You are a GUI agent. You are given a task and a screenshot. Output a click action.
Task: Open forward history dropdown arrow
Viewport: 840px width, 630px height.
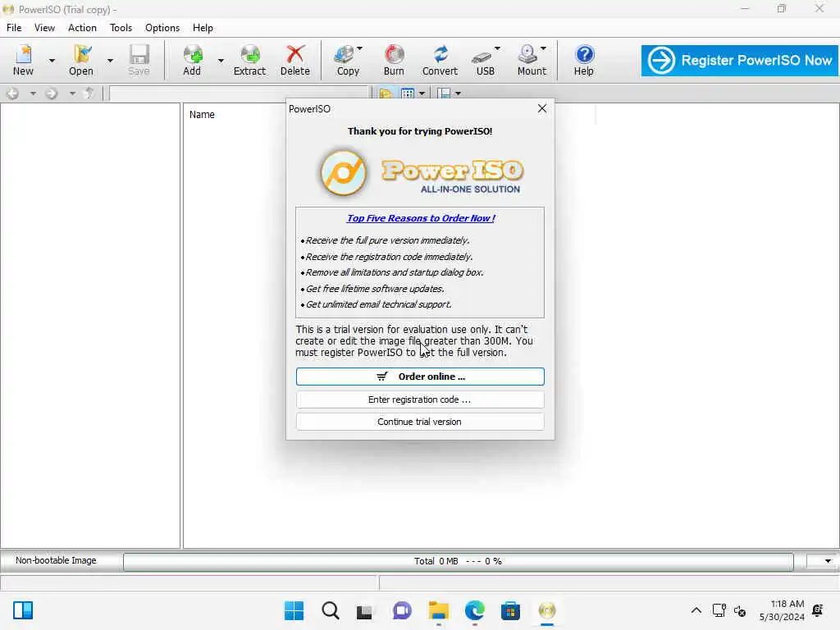coord(72,94)
